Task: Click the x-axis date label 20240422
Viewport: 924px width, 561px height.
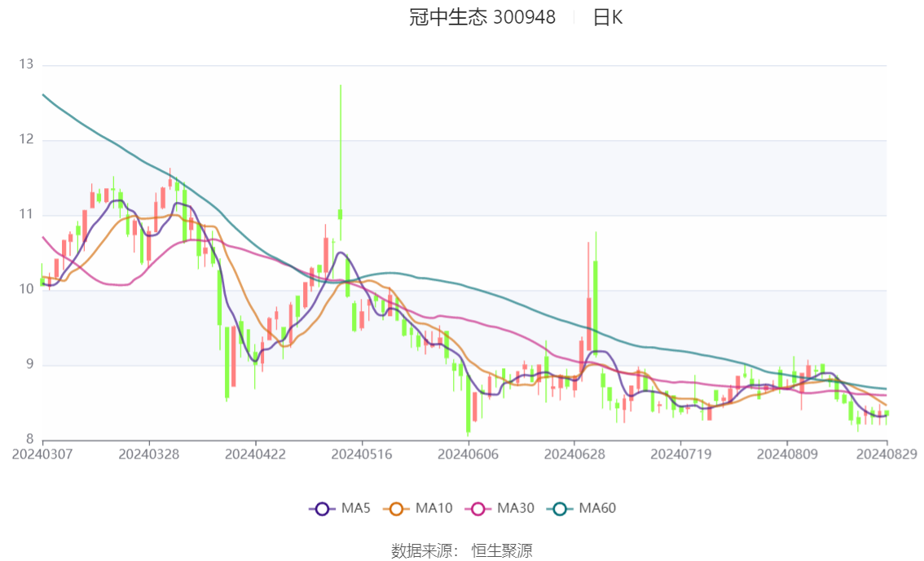Action: [255, 454]
